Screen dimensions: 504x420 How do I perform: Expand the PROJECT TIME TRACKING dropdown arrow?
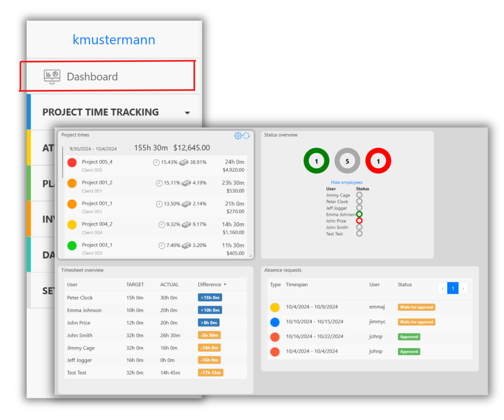(x=187, y=113)
